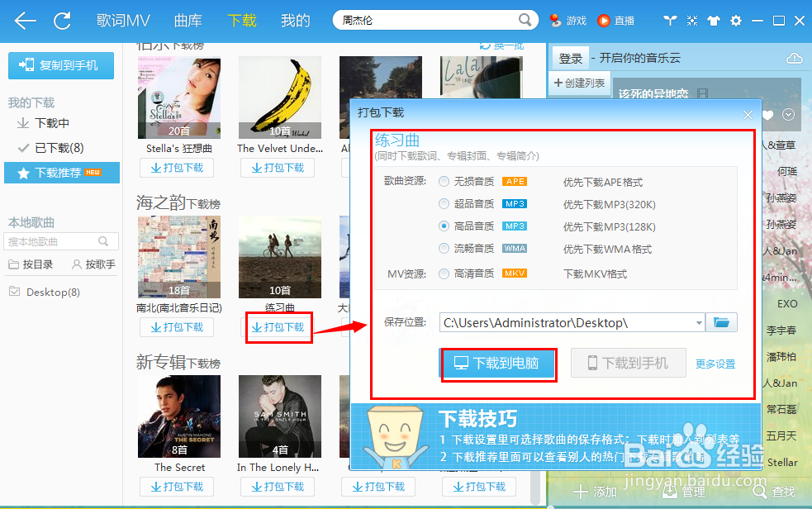Click 创建列表 button
Viewport: 812px width, 509px height.
point(580,83)
